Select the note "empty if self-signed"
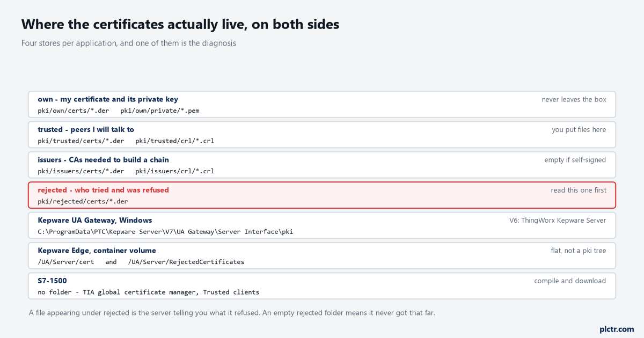This screenshot has width=644, height=338. click(575, 160)
